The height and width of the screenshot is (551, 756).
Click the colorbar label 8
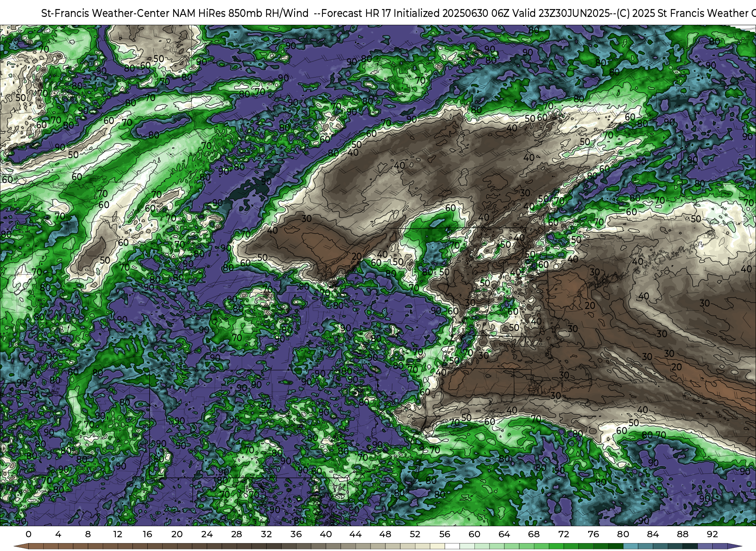88,534
